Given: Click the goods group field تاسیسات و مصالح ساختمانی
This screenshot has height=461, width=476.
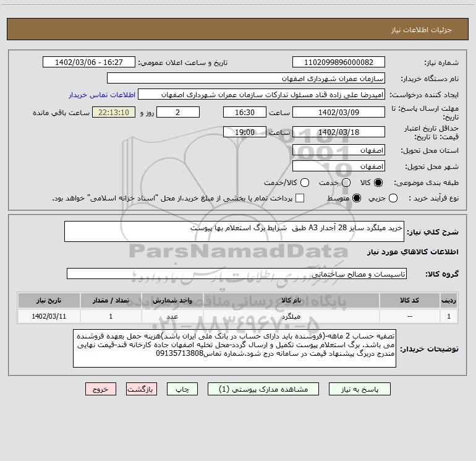Looking at the screenshot, I should click(237, 274).
